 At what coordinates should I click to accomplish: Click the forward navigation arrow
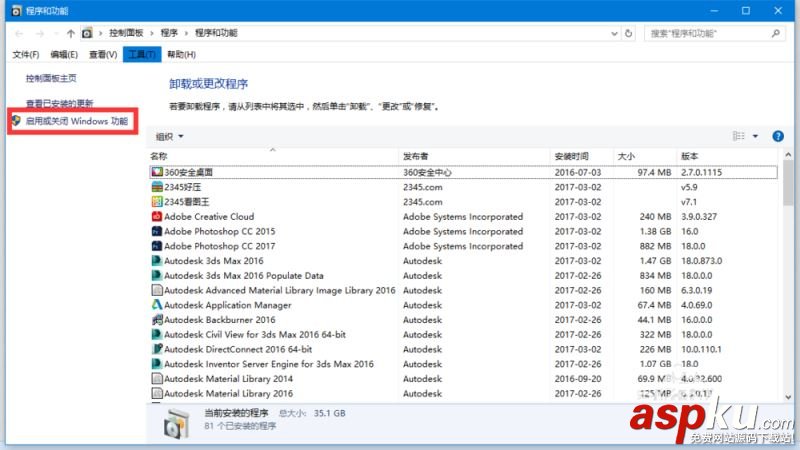pos(40,34)
